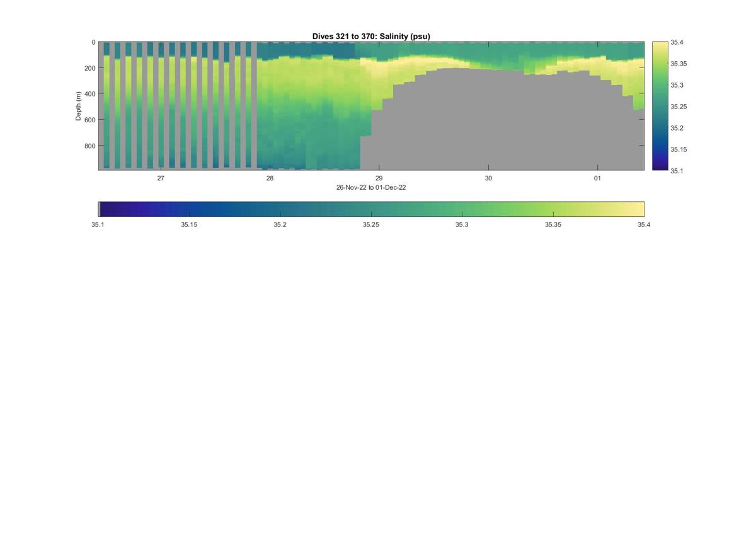Click '35.15' label under the horizontal colorbar
Image resolution: width=756 pixels, height=558 pixels.
coord(189,224)
